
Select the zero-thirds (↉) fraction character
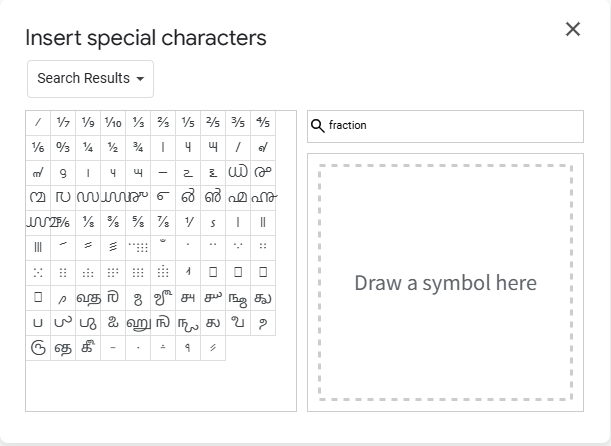tap(63, 148)
